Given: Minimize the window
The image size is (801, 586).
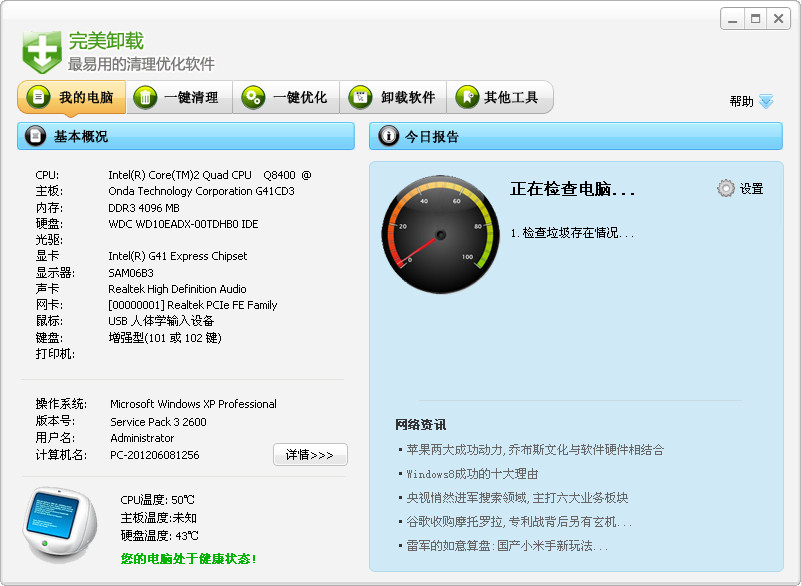Looking at the screenshot, I should point(733,19).
